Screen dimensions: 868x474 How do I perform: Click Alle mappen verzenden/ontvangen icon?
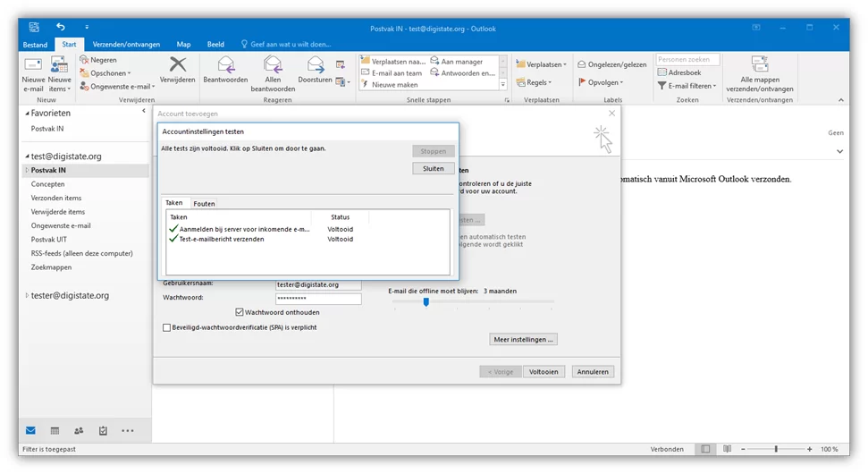[760, 63]
